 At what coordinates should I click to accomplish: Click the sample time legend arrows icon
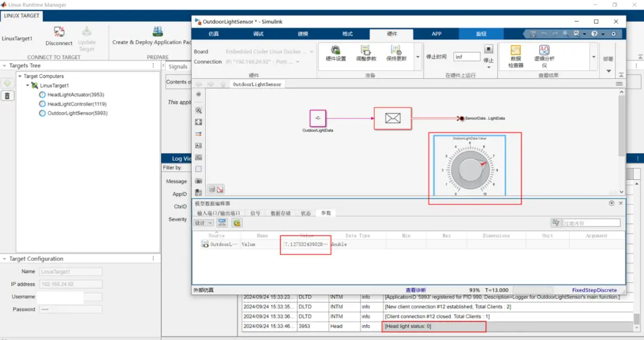199,134
